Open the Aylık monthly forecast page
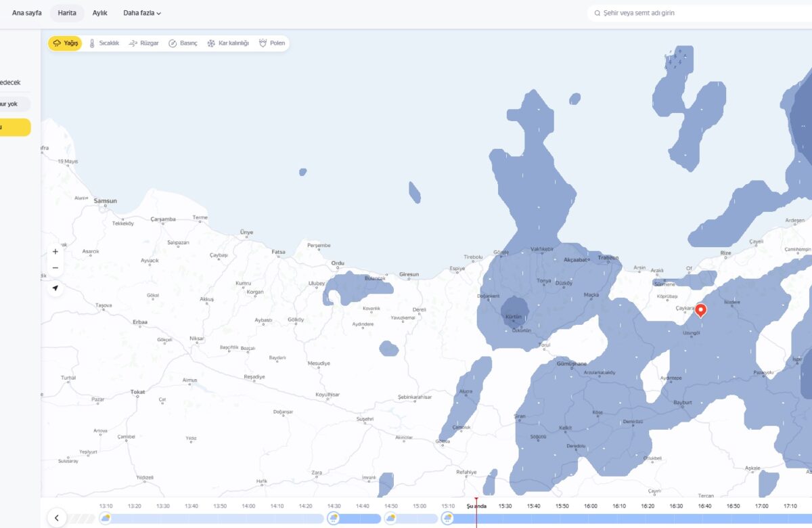The height and width of the screenshot is (528, 812). click(100, 12)
